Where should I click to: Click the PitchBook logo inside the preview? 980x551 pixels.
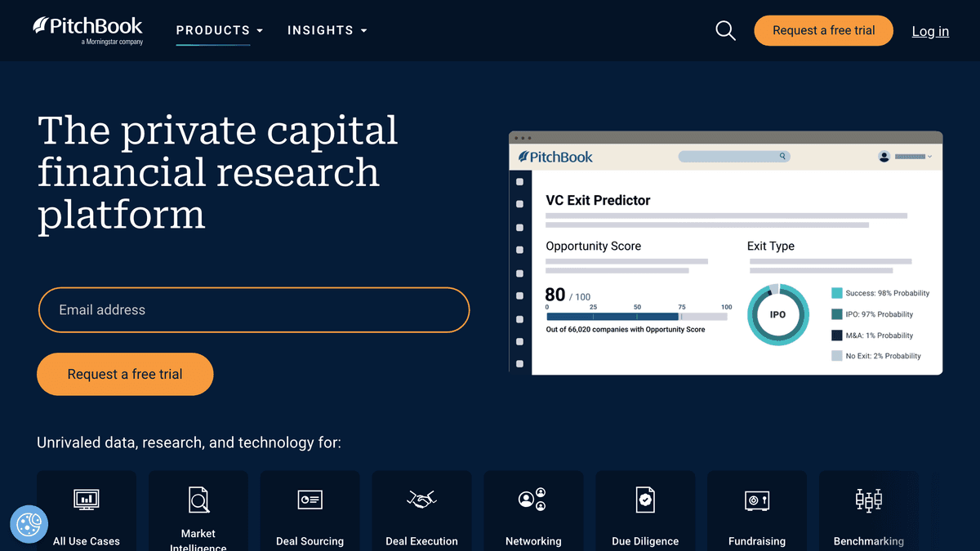click(x=556, y=157)
